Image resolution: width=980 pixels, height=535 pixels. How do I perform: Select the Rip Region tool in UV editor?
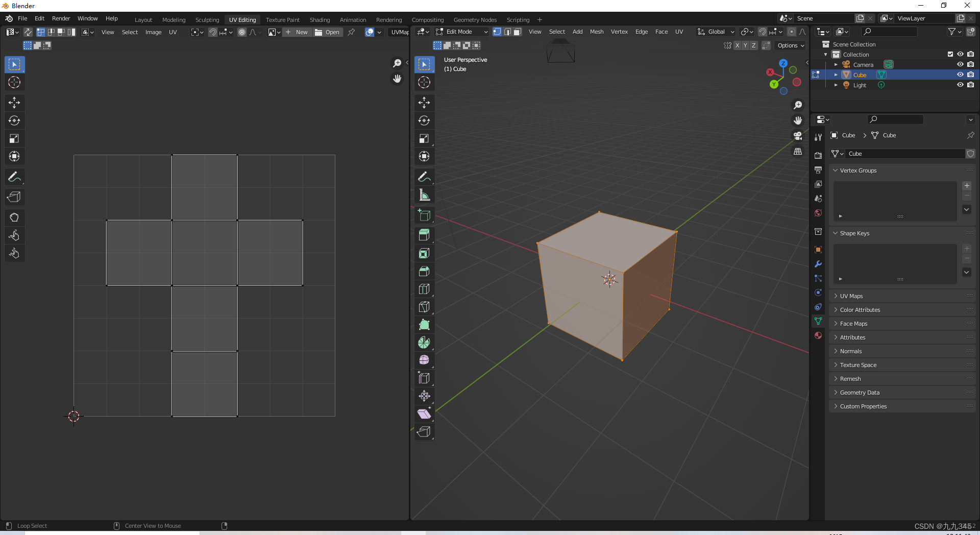[14, 197]
